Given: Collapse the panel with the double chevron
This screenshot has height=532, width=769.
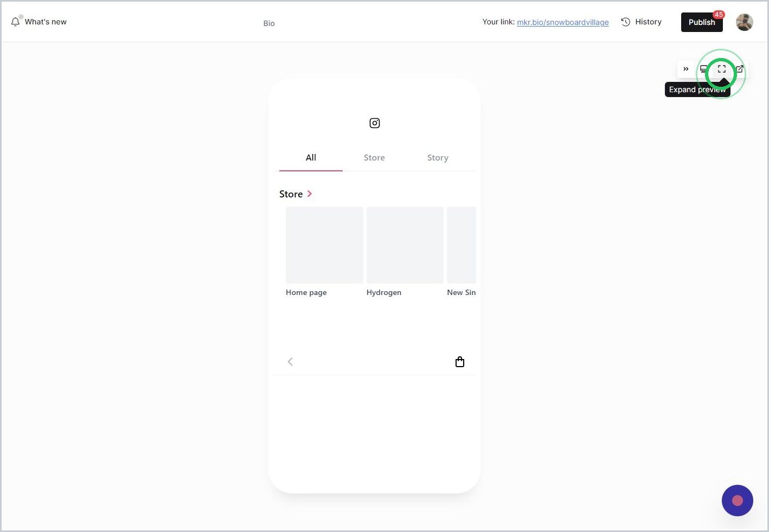Looking at the screenshot, I should click(686, 69).
